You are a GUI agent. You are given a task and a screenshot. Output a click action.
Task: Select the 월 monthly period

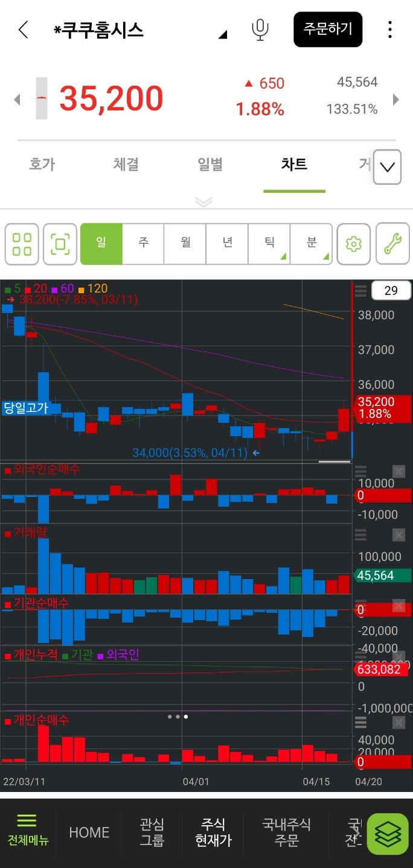(x=185, y=244)
